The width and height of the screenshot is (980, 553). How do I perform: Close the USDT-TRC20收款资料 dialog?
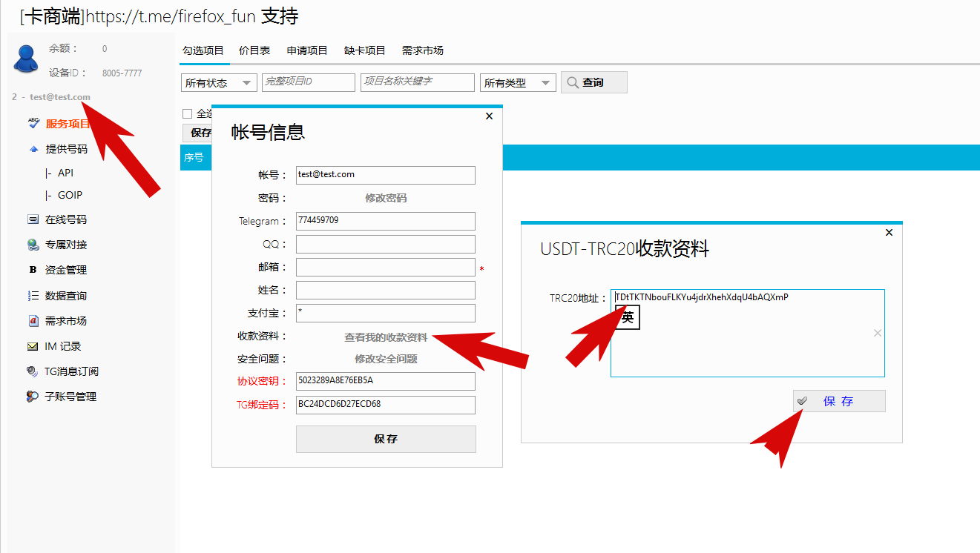click(889, 232)
